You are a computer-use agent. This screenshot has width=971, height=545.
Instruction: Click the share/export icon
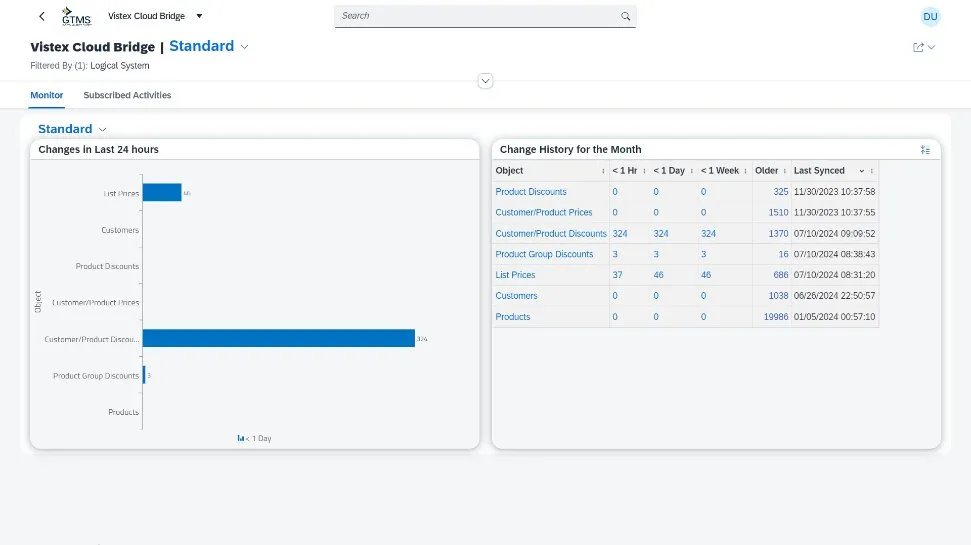pos(918,47)
